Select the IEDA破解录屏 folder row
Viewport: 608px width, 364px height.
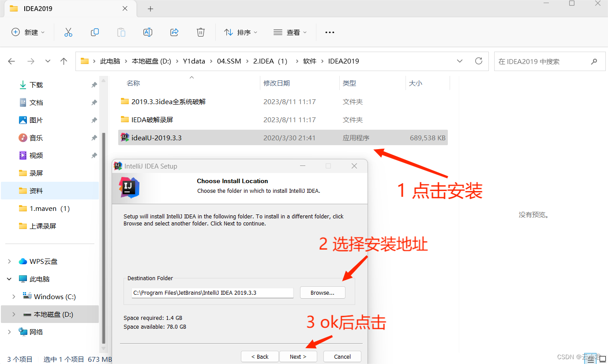click(x=283, y=120)
